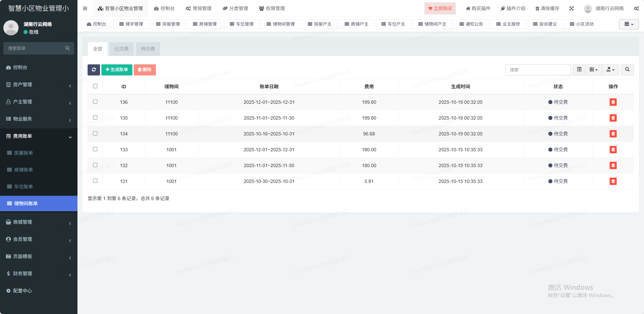Screen dimensions: 644x314
Task: Expand 房产管理 sidebar menu
Action: (x=39, y=85)
